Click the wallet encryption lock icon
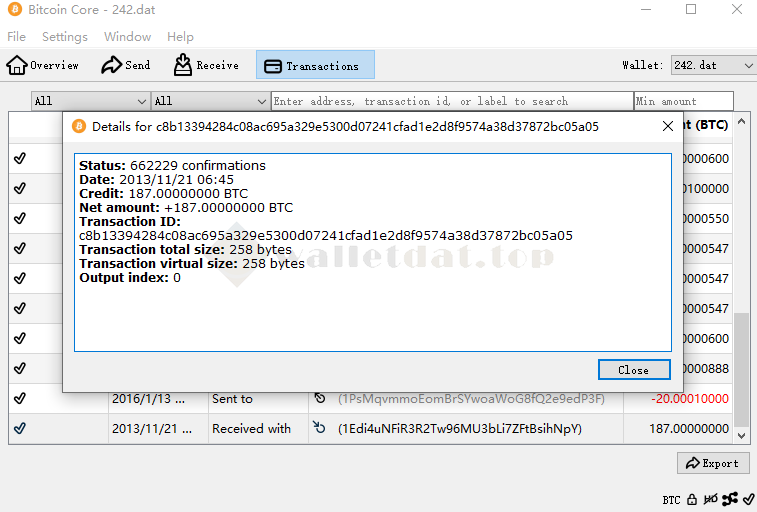The width and height of the screenshot is (757, 512). point(691,499)
